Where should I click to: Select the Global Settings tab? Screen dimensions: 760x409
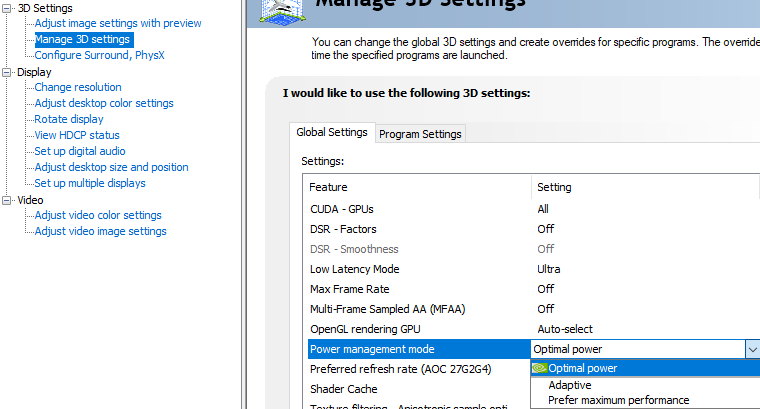[x=332, y=132]
